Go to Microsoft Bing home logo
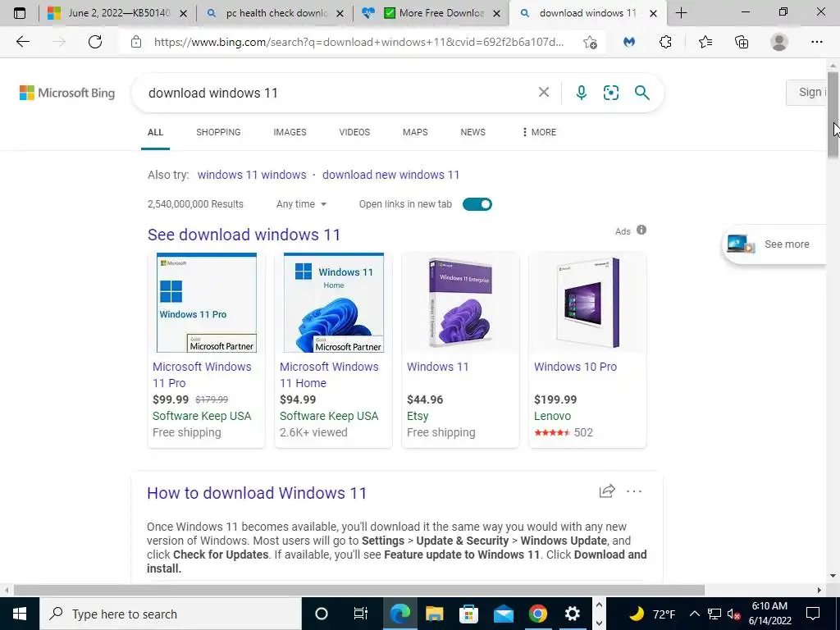The image size is (840, 630). click(x=67, y=93)
